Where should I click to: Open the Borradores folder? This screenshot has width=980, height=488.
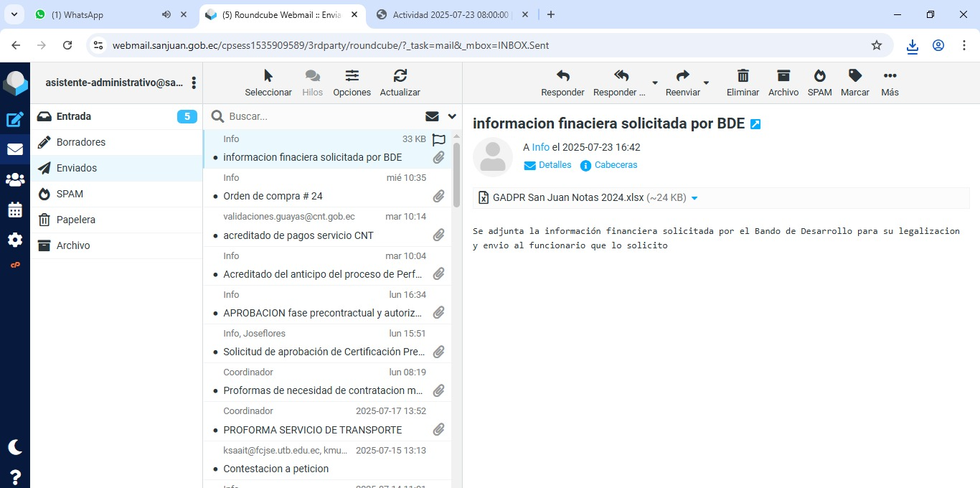tap(81, 142)
